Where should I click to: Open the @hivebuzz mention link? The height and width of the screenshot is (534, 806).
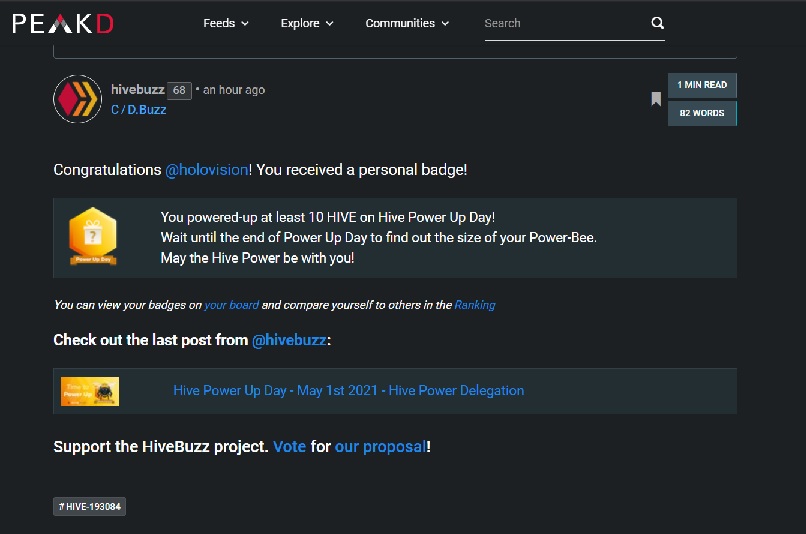tap(289, 340)
